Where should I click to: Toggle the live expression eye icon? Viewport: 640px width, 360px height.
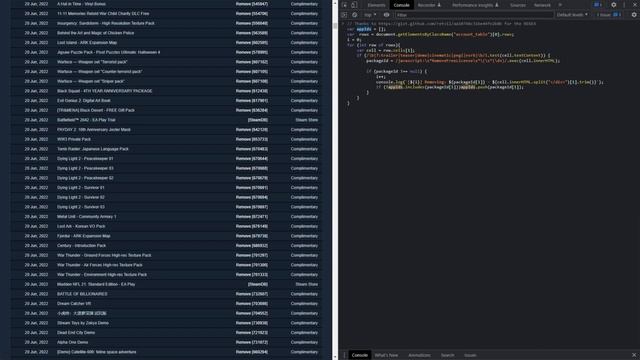click(x=386, y=15)
